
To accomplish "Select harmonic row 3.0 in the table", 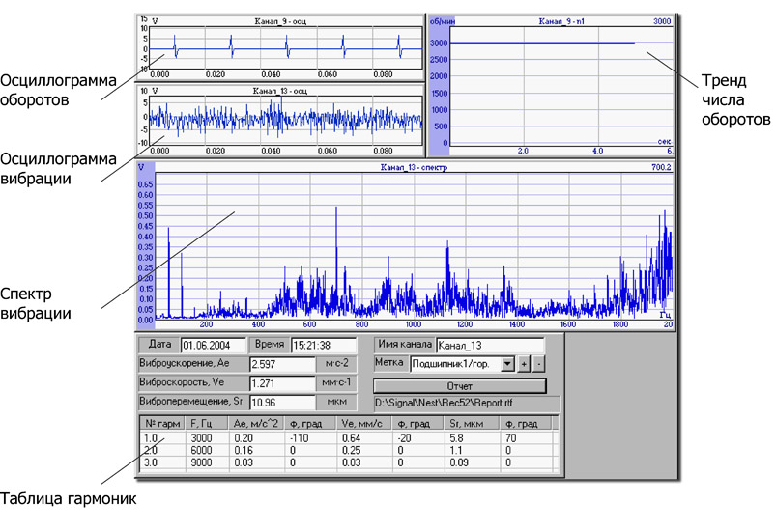I will [x=150, y=462].
